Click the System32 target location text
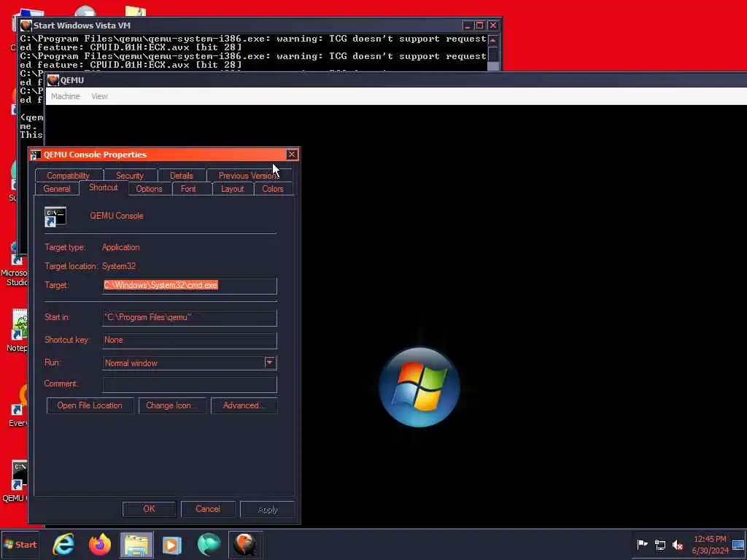Viewport: 747px width, 560px height. [x=119, y=266]
